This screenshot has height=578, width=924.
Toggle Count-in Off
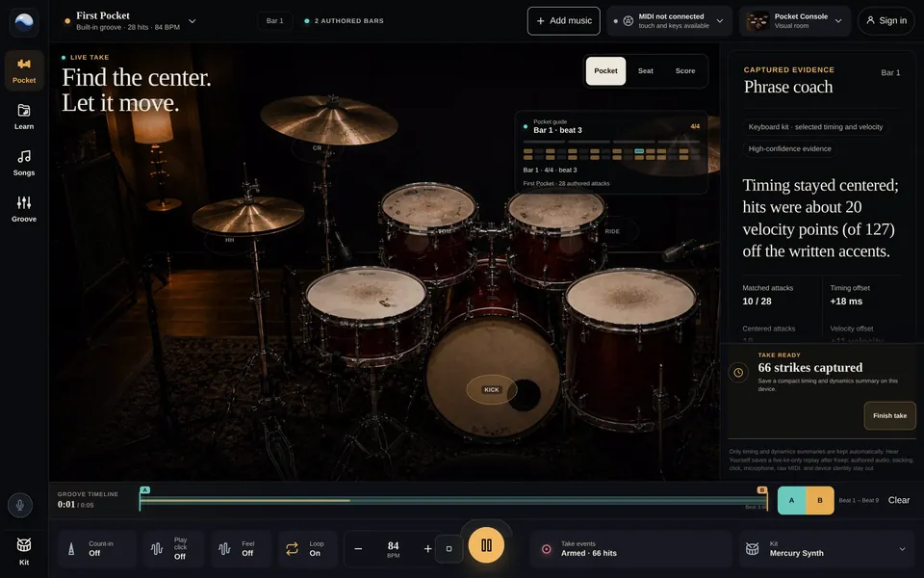pos(97,548)
